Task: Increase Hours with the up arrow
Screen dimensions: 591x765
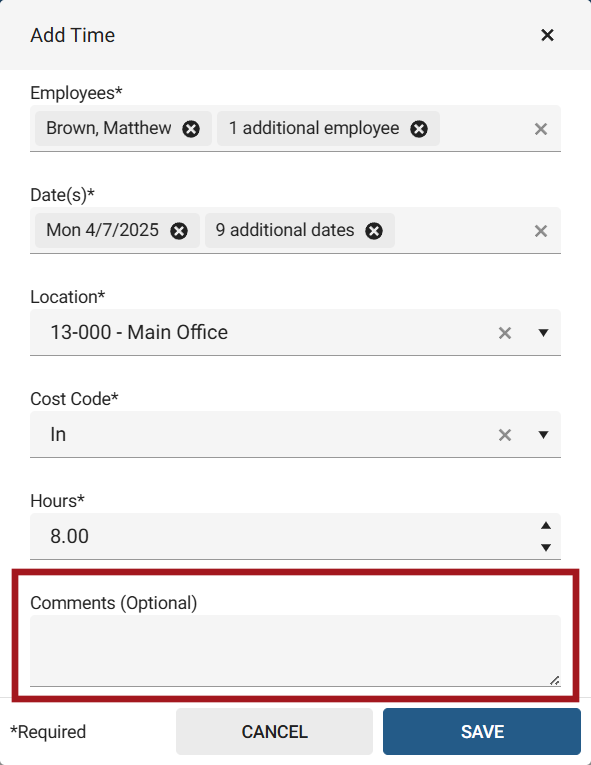Action: 546,525
